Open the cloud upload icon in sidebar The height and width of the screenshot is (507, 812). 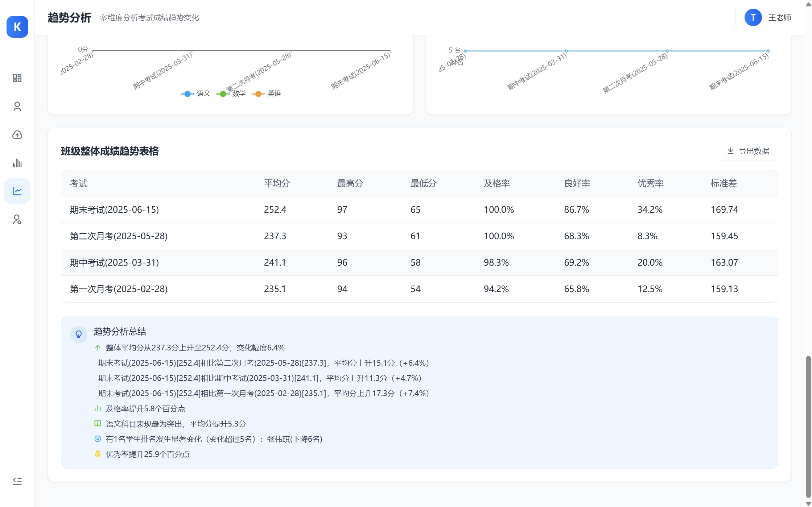17,135
